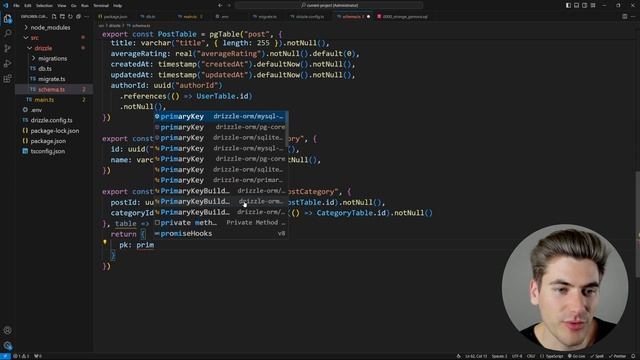Open the View menu

(x=62, y=6)
